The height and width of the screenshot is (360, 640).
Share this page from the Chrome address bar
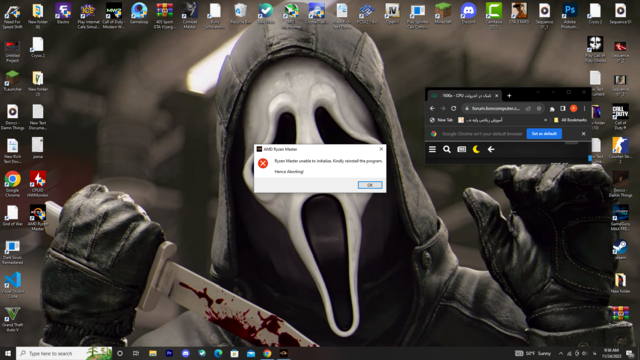coord(528,109)
